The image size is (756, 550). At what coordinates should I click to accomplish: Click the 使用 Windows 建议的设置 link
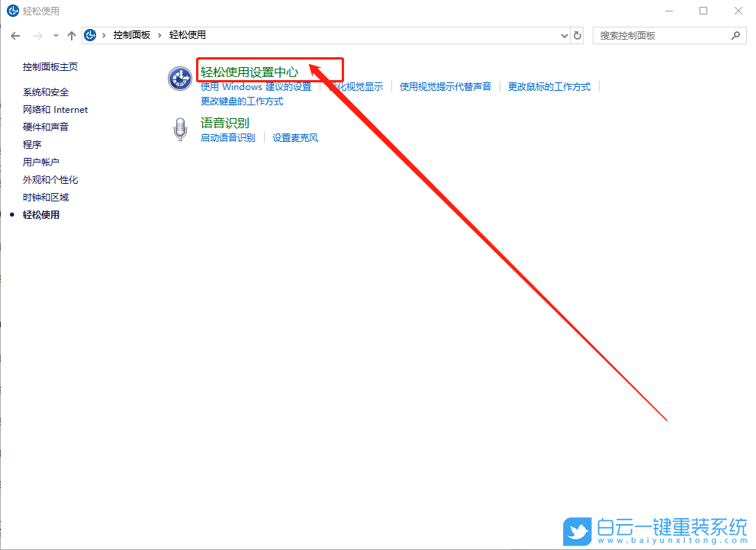pos(256,86)
